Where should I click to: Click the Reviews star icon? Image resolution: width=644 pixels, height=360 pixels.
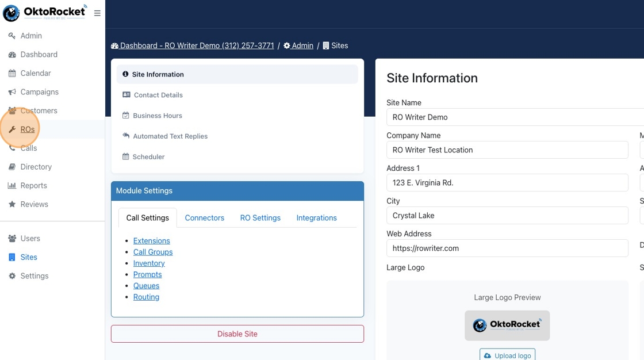coord(12,204)
